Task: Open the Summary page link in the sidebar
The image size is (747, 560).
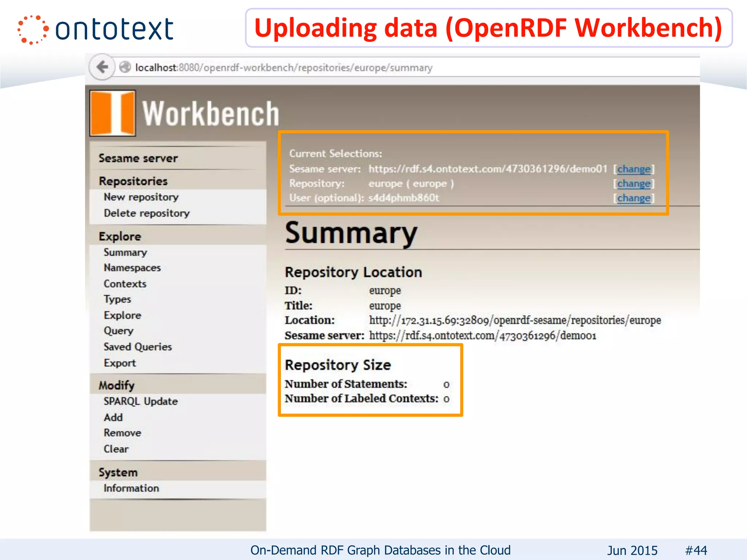Action: click(x=125, y=252)
